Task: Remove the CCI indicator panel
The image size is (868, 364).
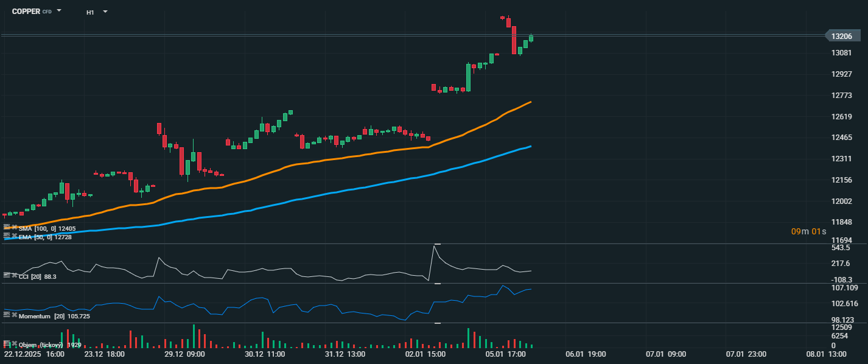Action: pyautogui.click(x=14, y=276)
